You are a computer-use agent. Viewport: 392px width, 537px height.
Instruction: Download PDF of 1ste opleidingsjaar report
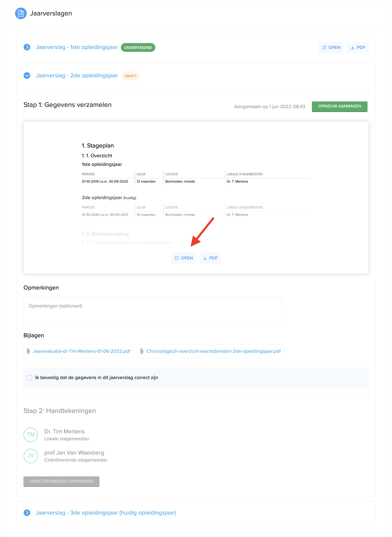358,48
